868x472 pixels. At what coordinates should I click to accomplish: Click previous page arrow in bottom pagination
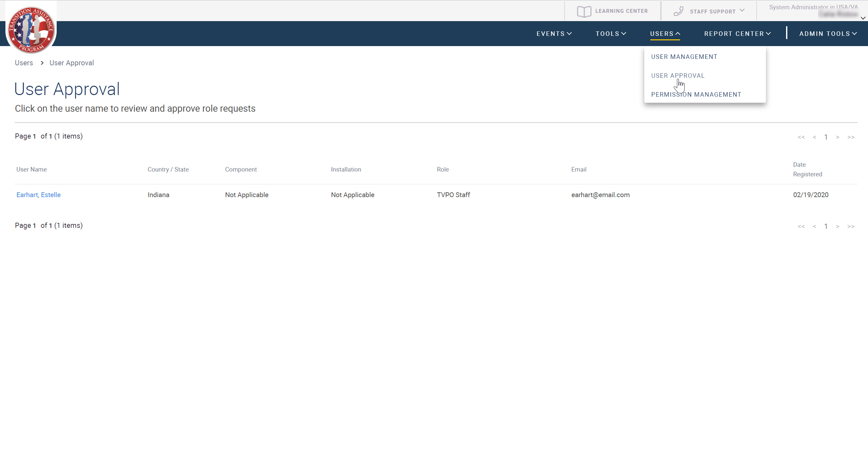click(x=814, y=226)
